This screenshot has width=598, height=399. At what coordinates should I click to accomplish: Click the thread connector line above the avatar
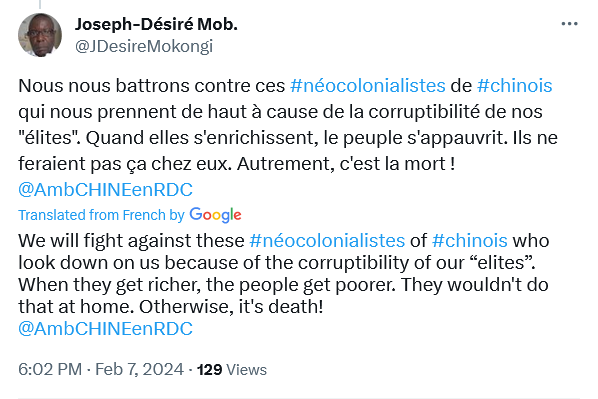(40, 4)
